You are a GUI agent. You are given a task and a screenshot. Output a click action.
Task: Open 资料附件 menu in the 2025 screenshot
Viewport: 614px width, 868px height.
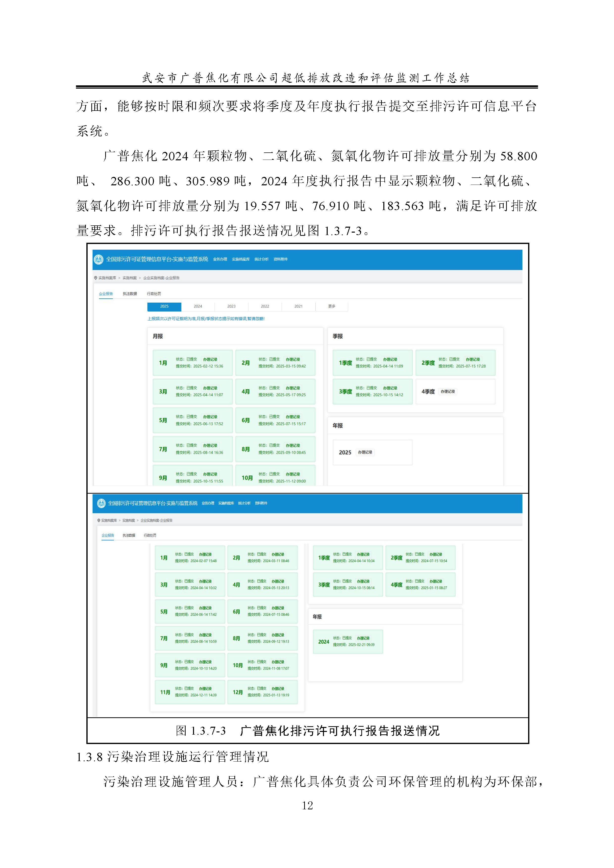coord(281,259)
